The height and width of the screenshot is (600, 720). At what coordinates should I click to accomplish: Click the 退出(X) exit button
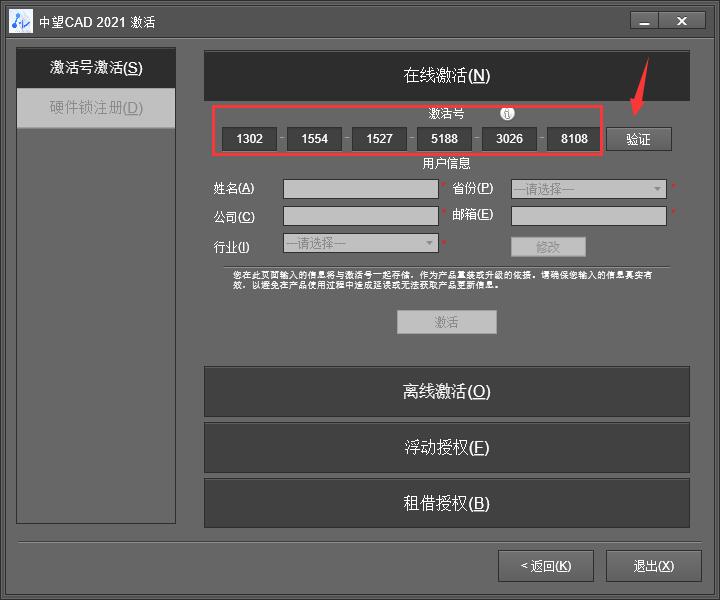coord(654,566)
